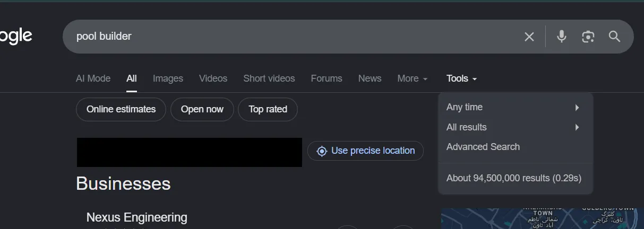
Task: Click arrow next to All results
Action: point(577,127)
